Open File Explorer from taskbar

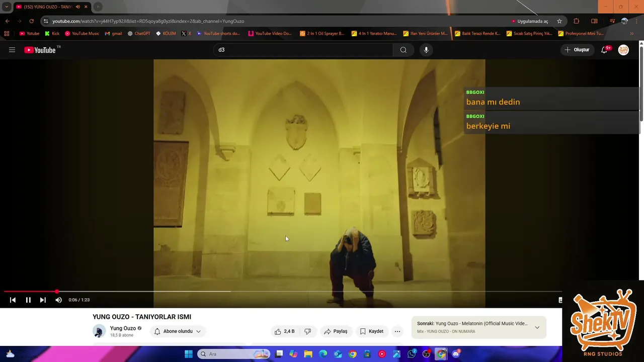click(308, 354)
